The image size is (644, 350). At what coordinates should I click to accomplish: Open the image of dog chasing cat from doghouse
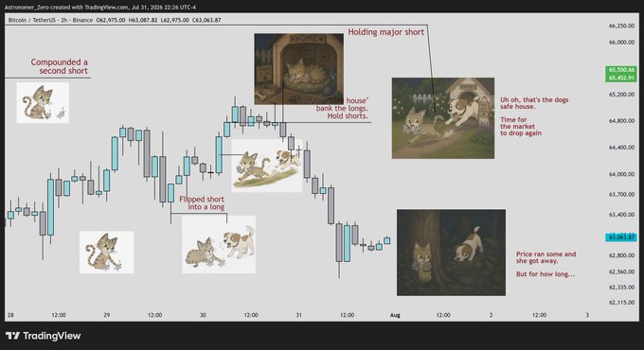coord(443,118)
